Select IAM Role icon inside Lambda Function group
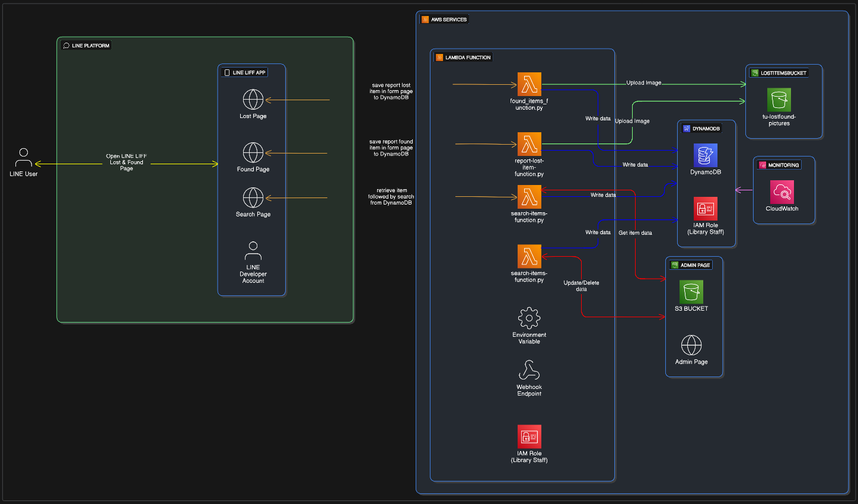The height and width of the screenshot is (504, 858). 529,437
